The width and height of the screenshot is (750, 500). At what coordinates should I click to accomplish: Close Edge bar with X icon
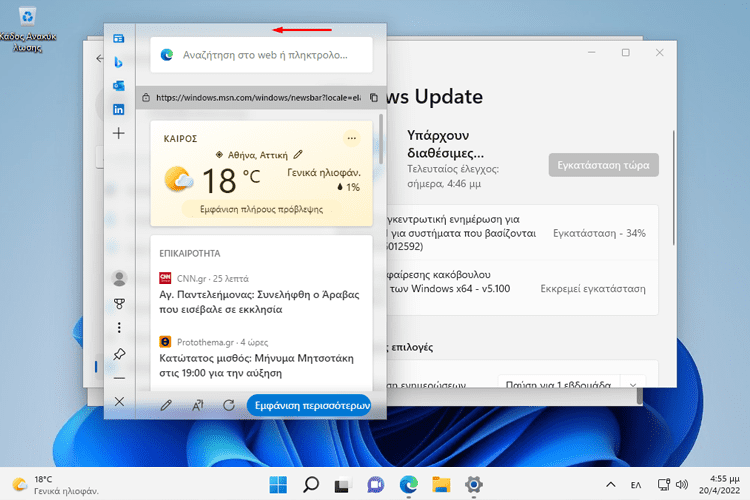point(119,401)
